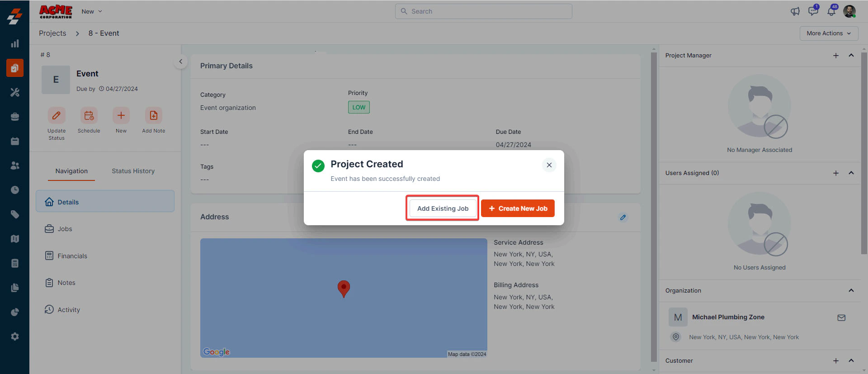Click the Update Status pencil icon
The height and width of the screenshot is (374, 868).
click(57, 115)
